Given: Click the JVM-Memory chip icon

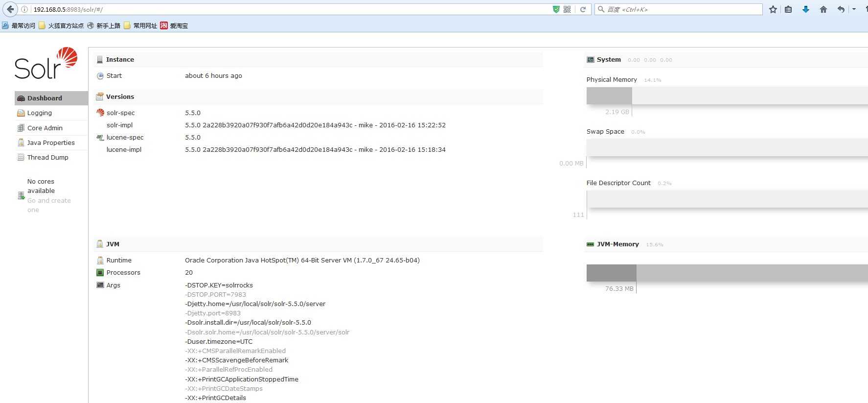Looking at the screenshot, I should tap(591, 244).
